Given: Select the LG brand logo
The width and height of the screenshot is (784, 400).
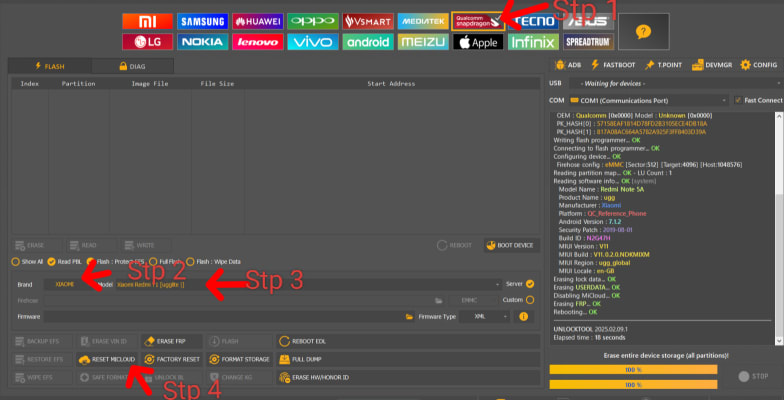Looking at the screenshot, I should pos(148,42).
